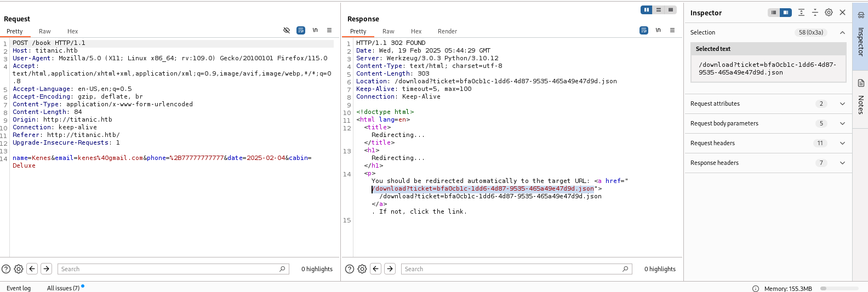The height and width of the screenshot is (292, 868).
Task: Click the 'Referer: http://titanic.htb/' line
Action: tap(66, 135)
